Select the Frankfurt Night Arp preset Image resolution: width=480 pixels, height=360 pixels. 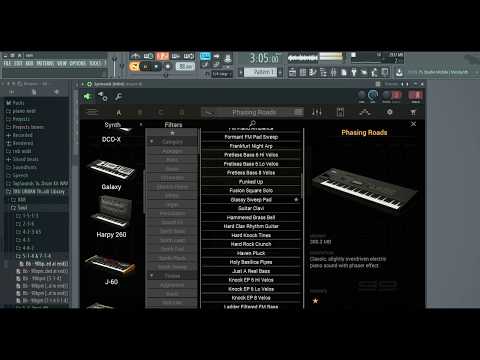tap(251, 146)
